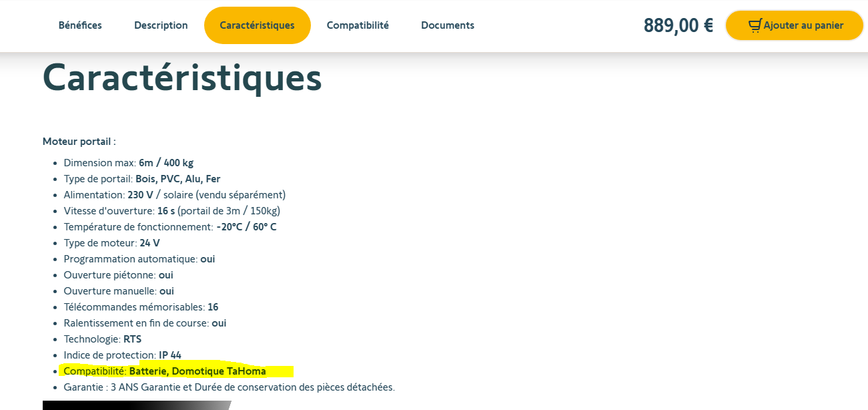Open the Documents tab
The image size is (868, 410).
(x=448, y=25)
